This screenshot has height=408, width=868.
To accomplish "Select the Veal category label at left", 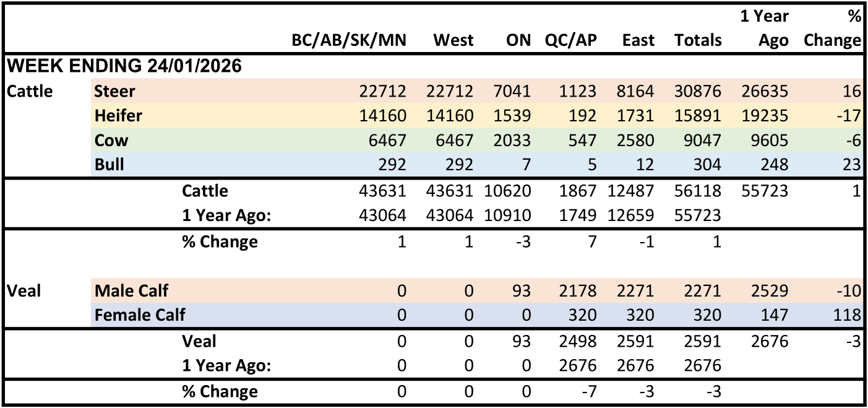I will pos(24,290).
